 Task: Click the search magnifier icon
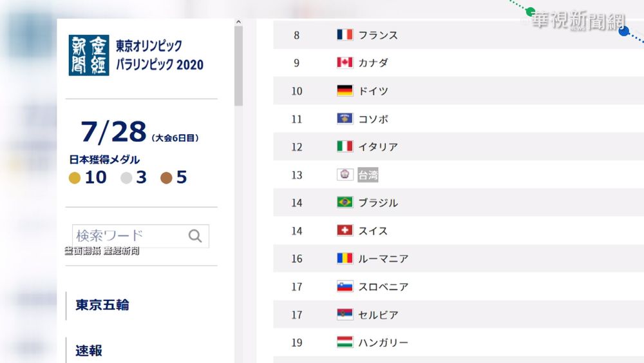195,236
